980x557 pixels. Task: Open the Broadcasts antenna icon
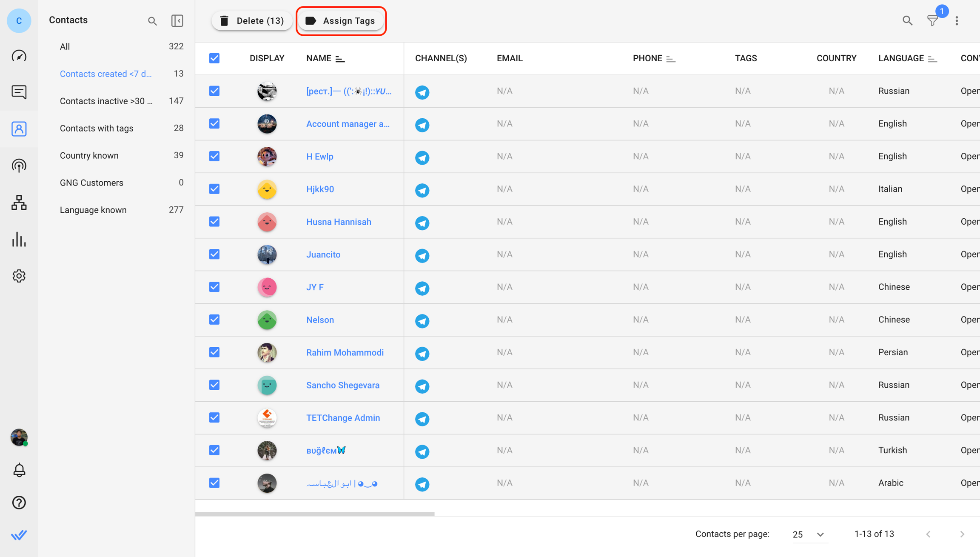(19, 166)
